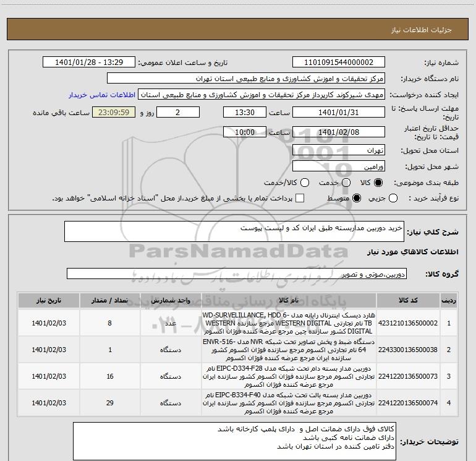
Task: Click quantity 29 in row 4
Action: tap(109, 403)
